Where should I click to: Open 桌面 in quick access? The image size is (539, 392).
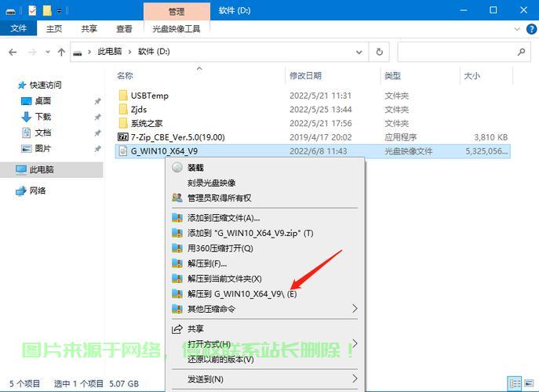42,100
